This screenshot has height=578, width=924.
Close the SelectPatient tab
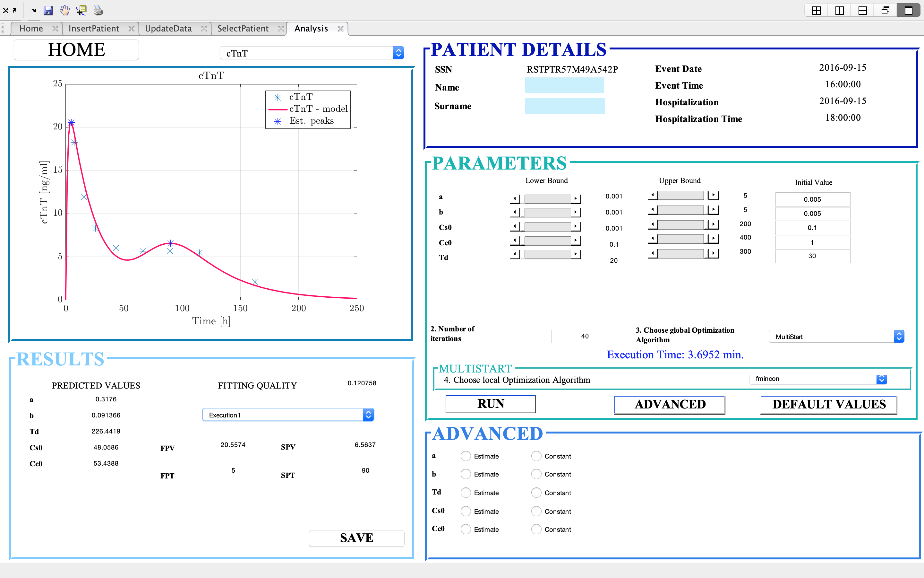point(281,29)
